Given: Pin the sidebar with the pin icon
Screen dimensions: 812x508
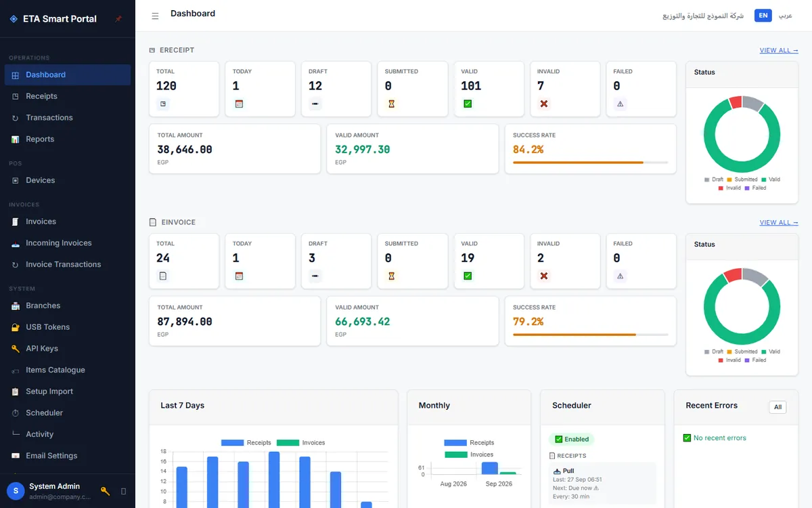Looking at the screenshot, I should click(118, 19).
